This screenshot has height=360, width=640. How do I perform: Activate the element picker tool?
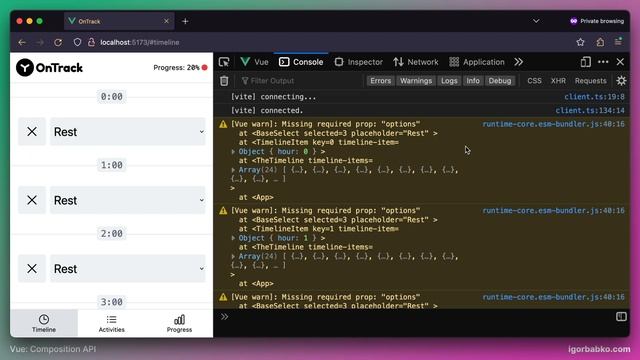coord(224,62)
